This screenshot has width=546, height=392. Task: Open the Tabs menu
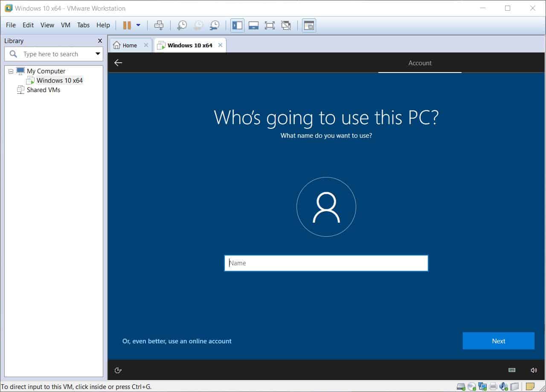(x=83, y=25)
